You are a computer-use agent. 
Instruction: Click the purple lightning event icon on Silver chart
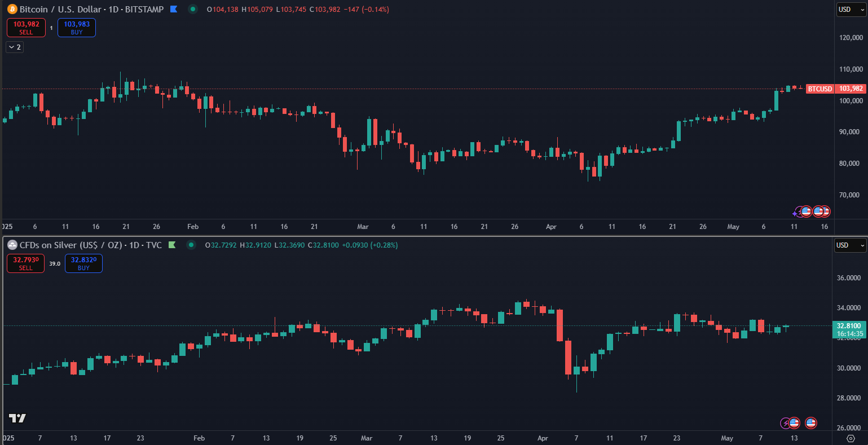[x=785, y=423]
